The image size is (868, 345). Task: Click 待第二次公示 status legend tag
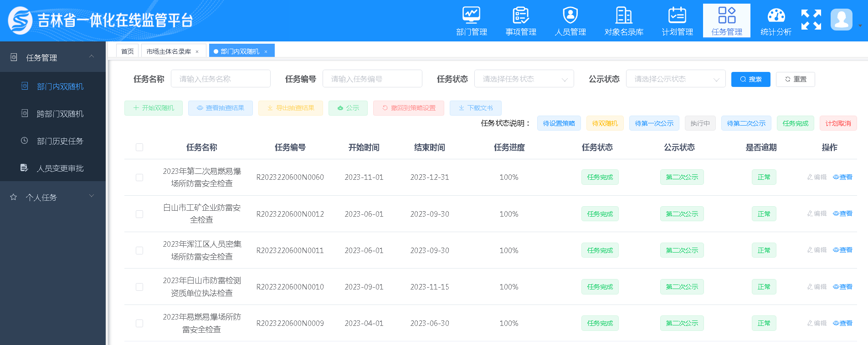tap(746, 123)
